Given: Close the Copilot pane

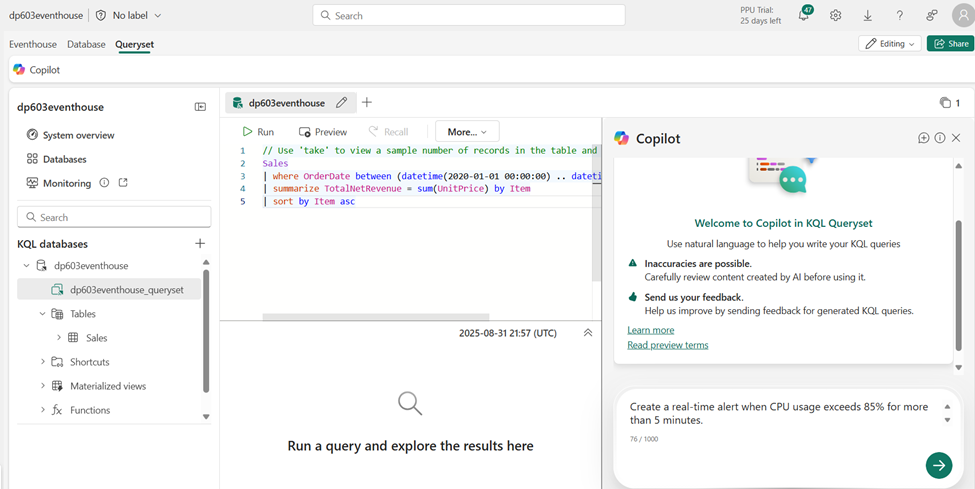Looking at the screenshot, I should coord(956,137).
